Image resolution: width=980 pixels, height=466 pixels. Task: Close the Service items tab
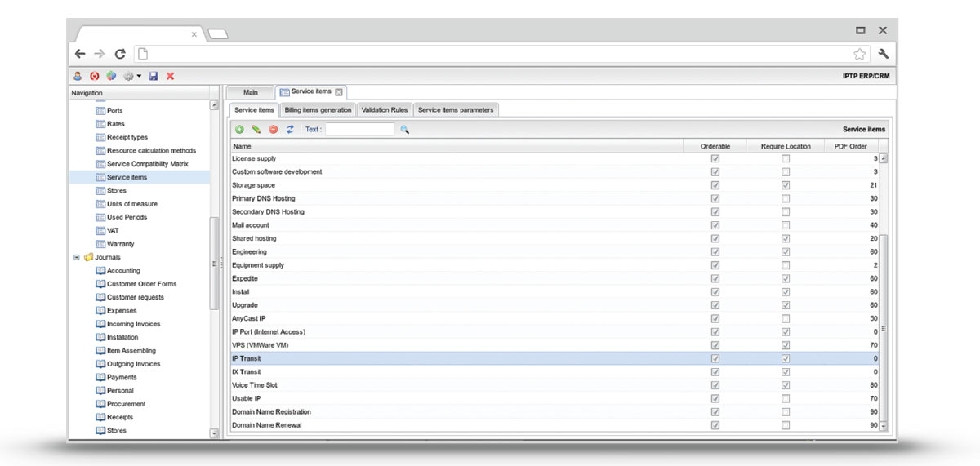339,92
